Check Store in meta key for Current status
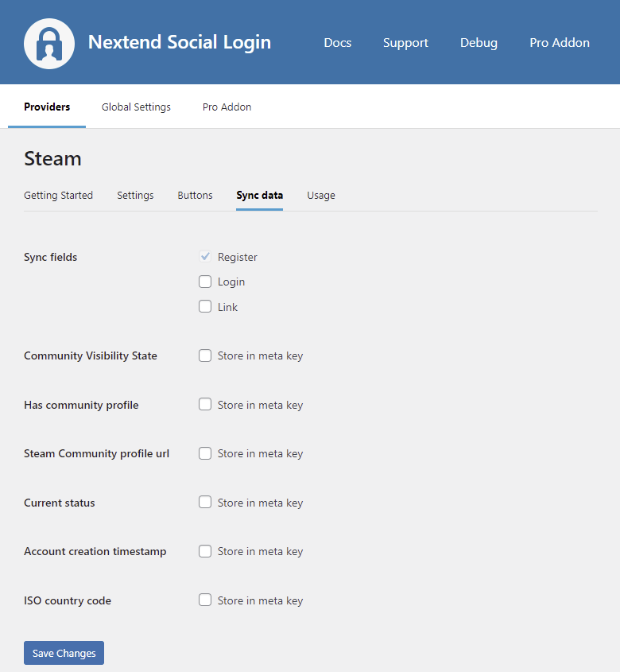Image resolution: width=620 pixels, height=672 pixels. click(x=205, y=502)
